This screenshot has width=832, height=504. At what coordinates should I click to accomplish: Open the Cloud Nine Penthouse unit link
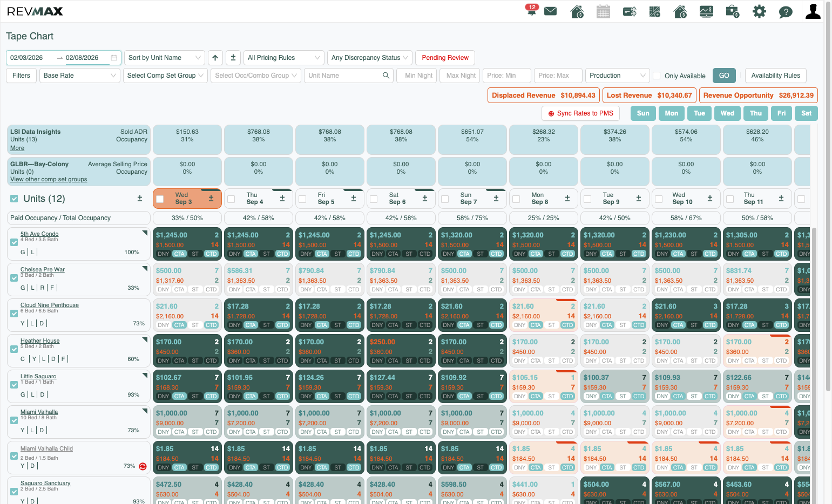point(50,305)
